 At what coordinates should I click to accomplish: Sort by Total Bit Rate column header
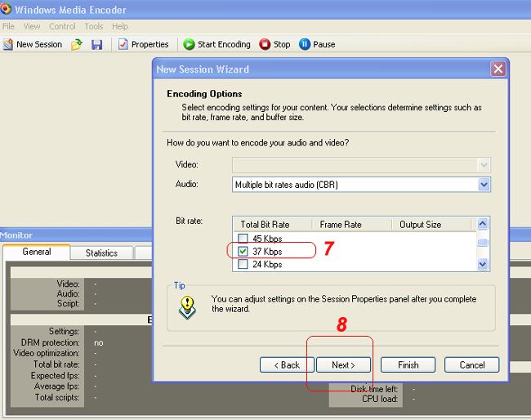(x=265, y=224)
